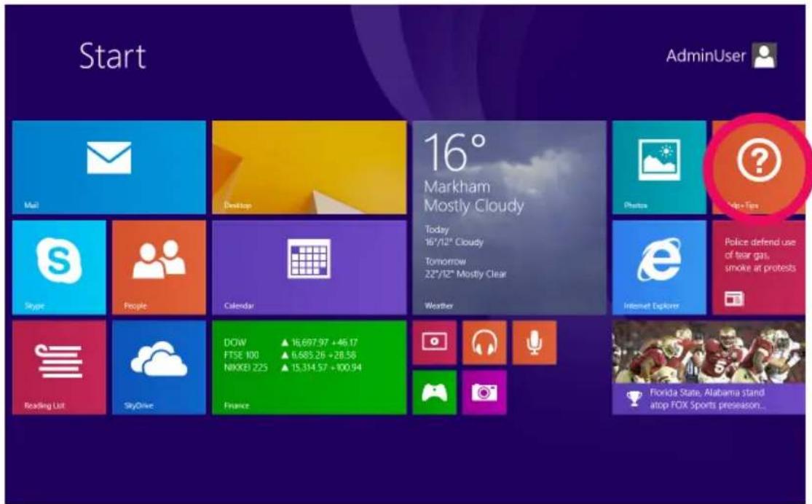The height and width of the screenshot is (504, 812).
Task: Launch the Music headphones tile
Action: coord(484,342)
